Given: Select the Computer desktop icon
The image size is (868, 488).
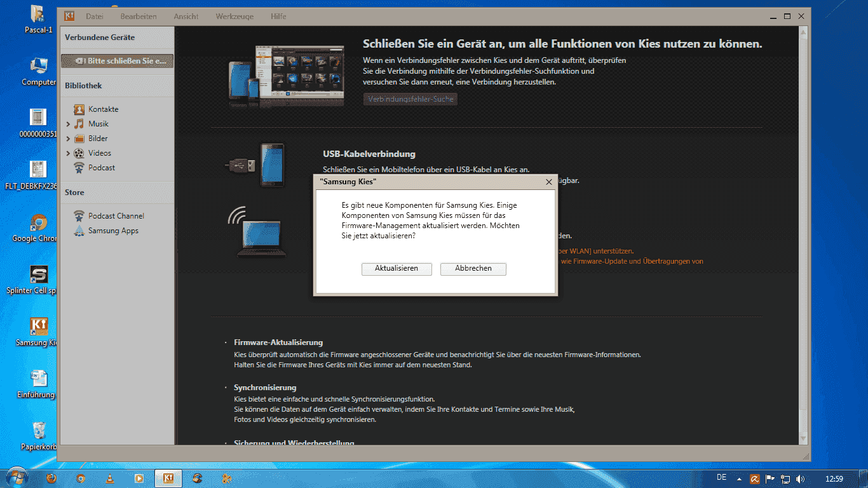Looking at the screenshot, I should [39, 71].
